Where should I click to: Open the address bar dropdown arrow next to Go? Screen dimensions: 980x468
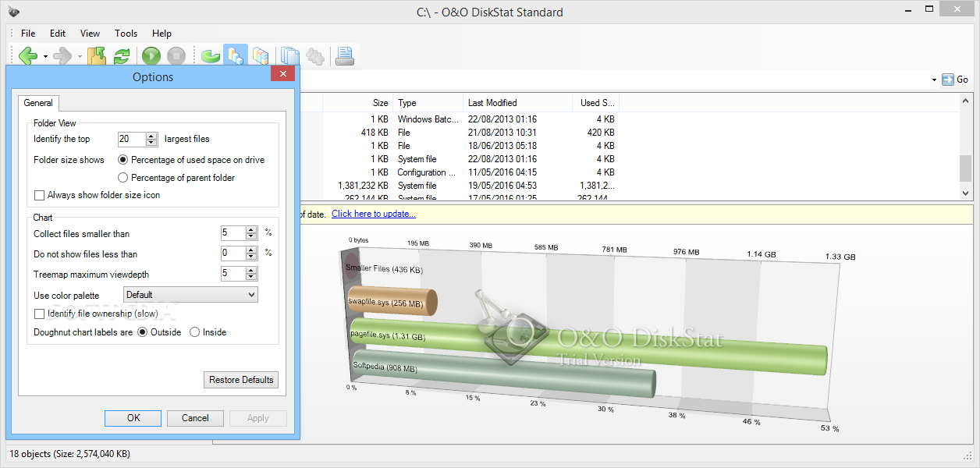(x=934, y=80)
